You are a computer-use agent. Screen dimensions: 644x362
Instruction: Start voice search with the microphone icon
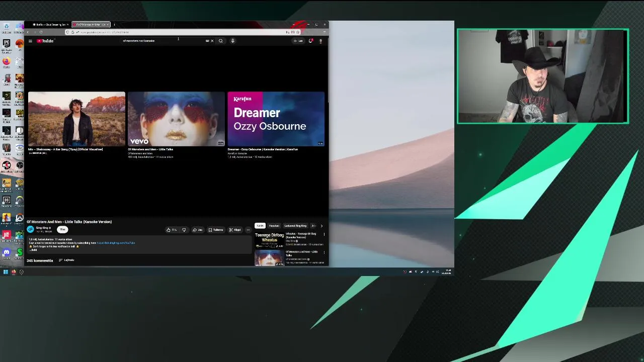[x=232, y=41]
